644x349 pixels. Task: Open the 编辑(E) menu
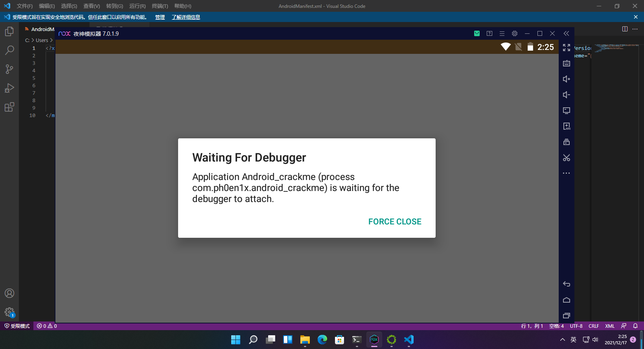point(47,6)
